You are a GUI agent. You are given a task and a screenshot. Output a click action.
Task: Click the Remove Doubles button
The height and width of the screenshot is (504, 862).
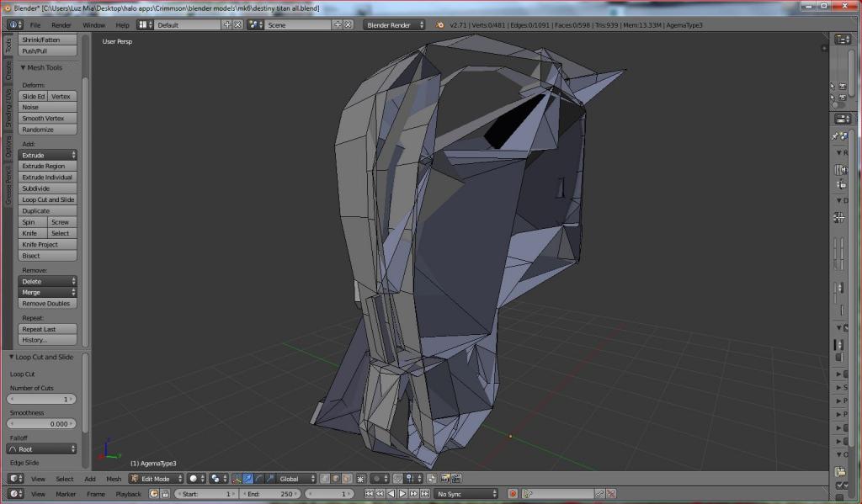point(47,303)
